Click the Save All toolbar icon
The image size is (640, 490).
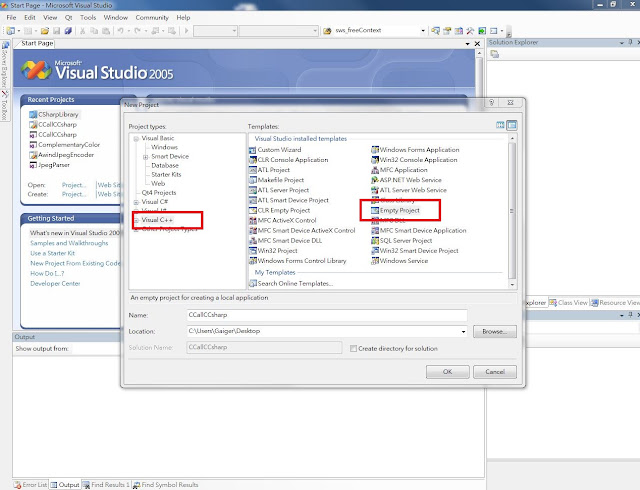(x=68, y=31)
